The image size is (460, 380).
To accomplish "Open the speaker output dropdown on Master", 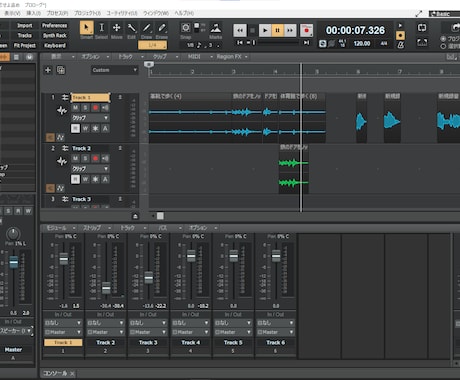I will click(x=16, y=331).
